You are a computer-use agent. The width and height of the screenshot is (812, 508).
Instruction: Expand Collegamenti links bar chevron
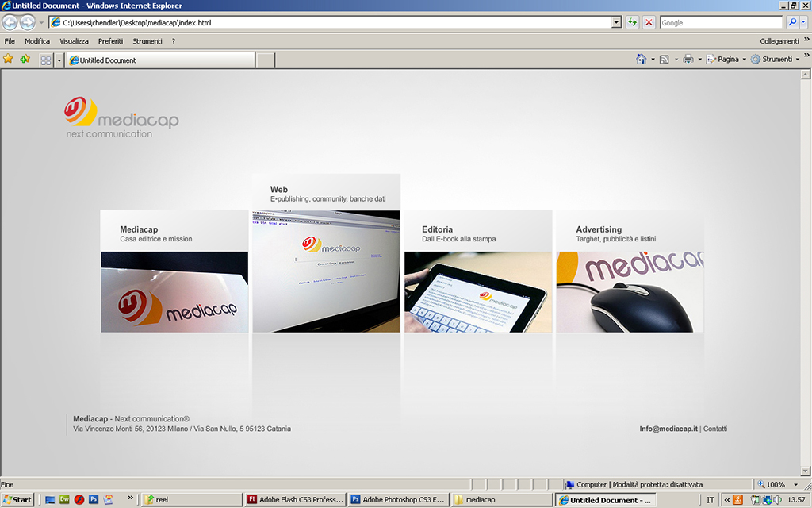pos(806,40)
